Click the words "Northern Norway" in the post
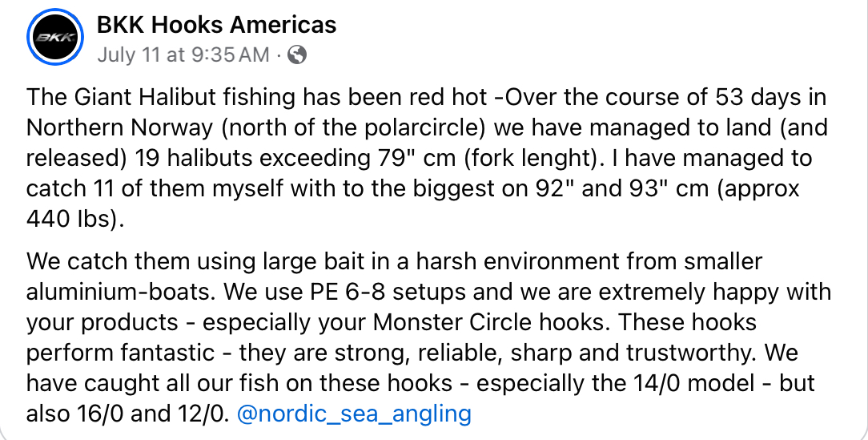 (x=119, y=128)
